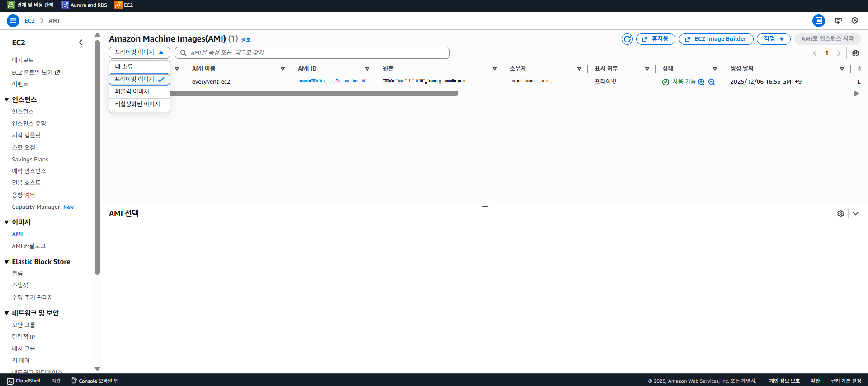Choose 프라이빗 이미지 option in the list

(x=139, y=79)
